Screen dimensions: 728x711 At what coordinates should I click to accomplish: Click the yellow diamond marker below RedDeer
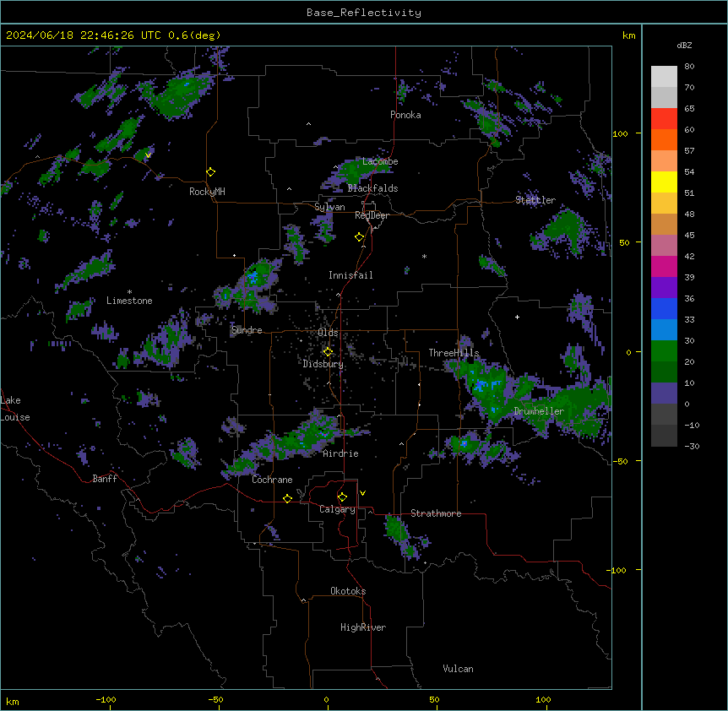pyautogui.click(x=360, y=237)
